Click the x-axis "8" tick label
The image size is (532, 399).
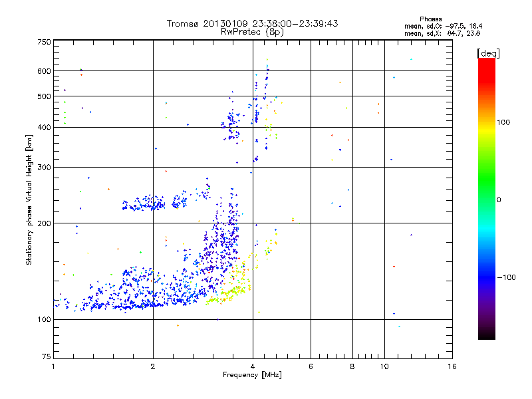(x=352, y=366)
